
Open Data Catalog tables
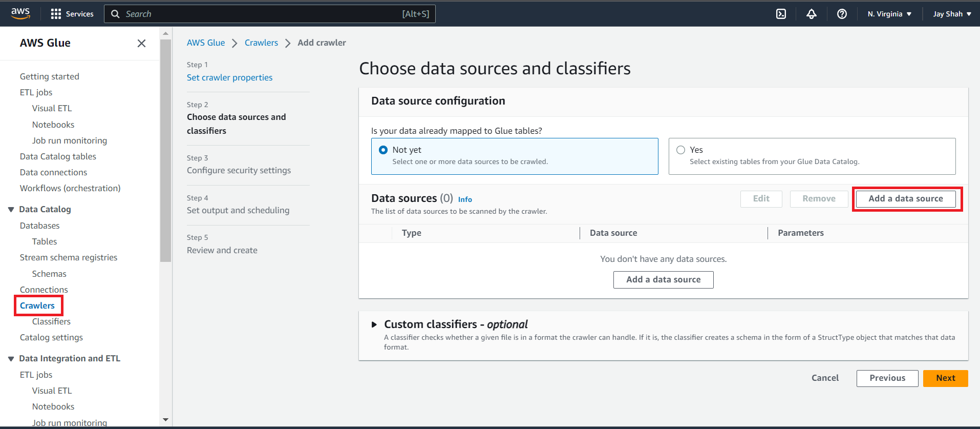tap(58, 156)
